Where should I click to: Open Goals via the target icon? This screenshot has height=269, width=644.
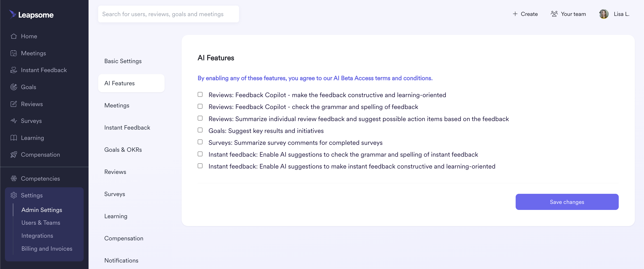pyautogui.click(x=14, y=87)
